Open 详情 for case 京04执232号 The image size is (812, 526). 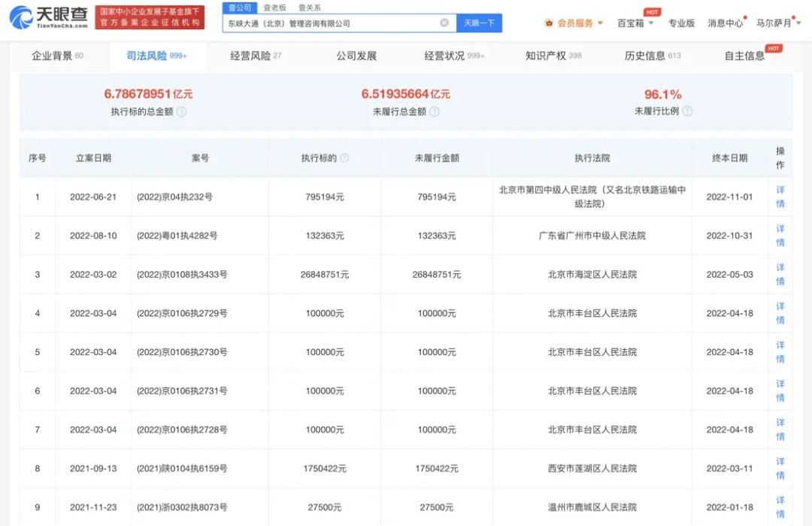[780, 197]
